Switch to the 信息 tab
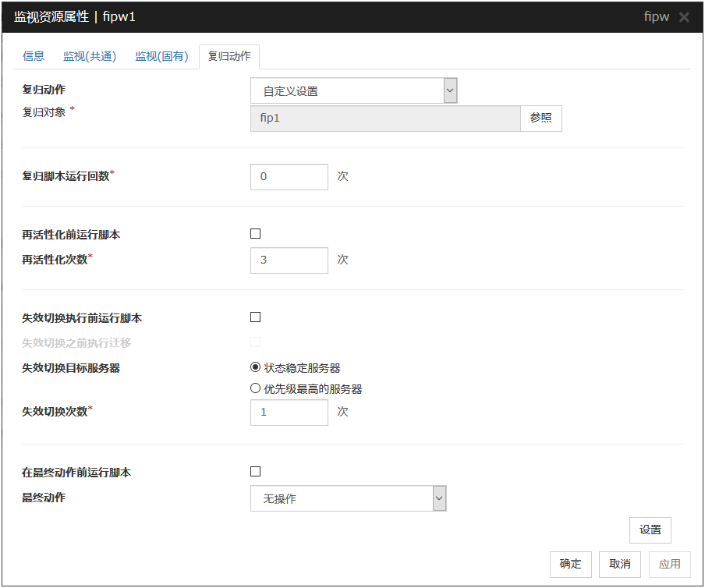 pos(34,56)
